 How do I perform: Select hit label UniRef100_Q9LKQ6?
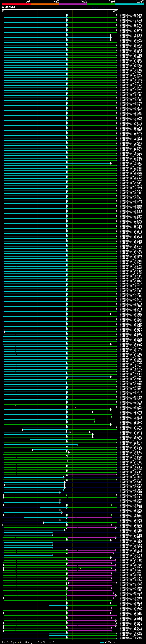[x=131, y=412]
